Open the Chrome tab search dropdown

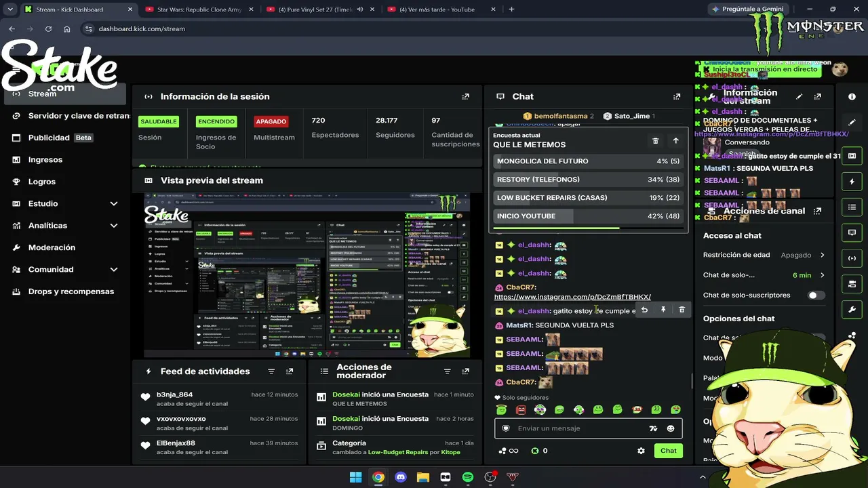[x=10, y=9]
